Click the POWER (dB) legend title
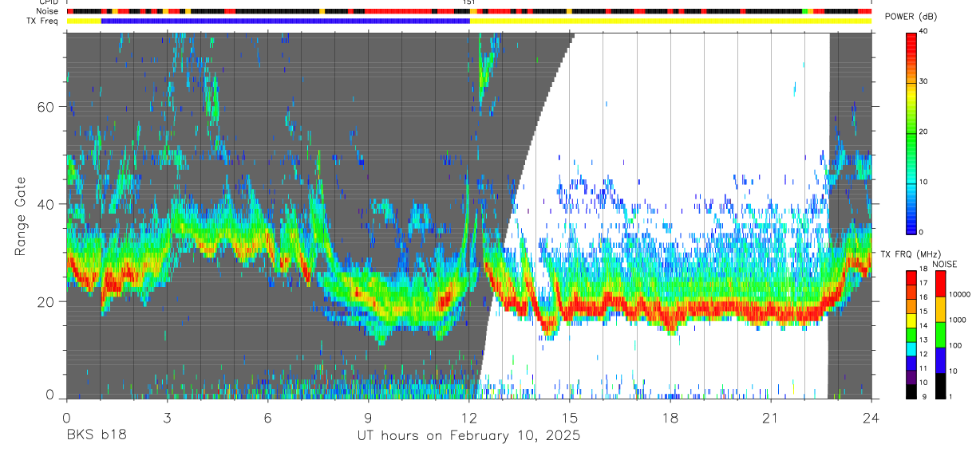The image size is (980, 452). [911, 17]
